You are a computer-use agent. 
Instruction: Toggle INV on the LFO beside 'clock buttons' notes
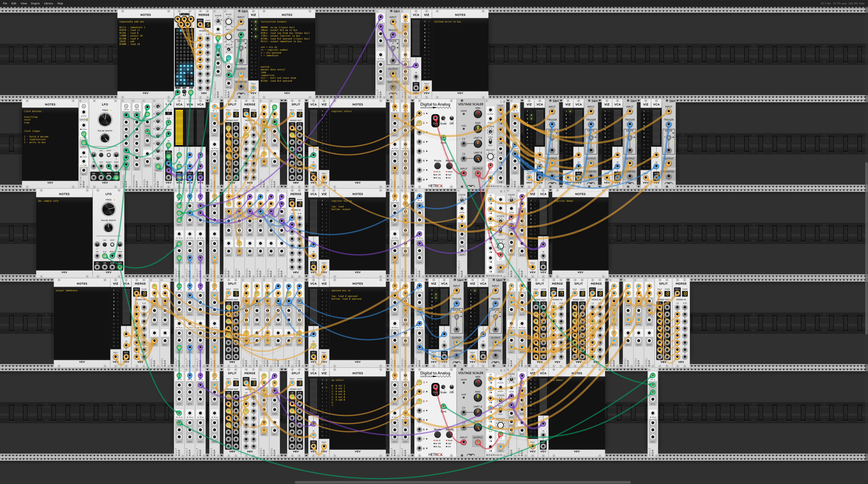click(101, 155)
